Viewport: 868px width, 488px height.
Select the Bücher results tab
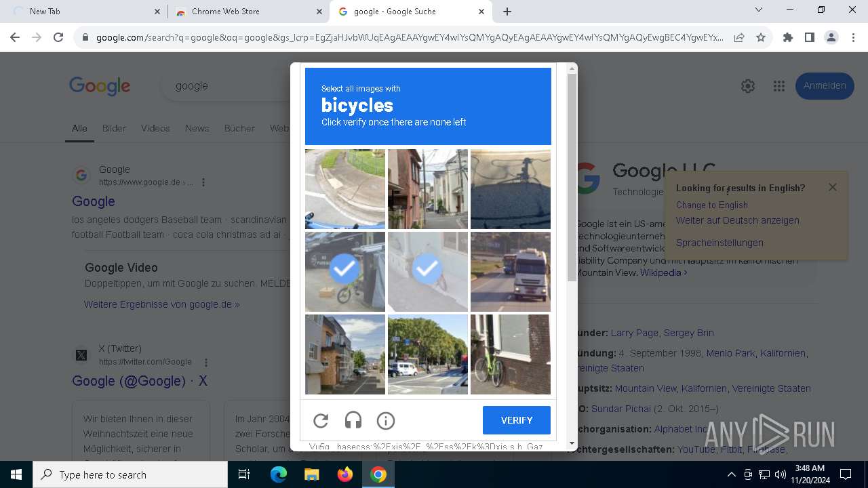pyautogui.click(x=239, y=128)
